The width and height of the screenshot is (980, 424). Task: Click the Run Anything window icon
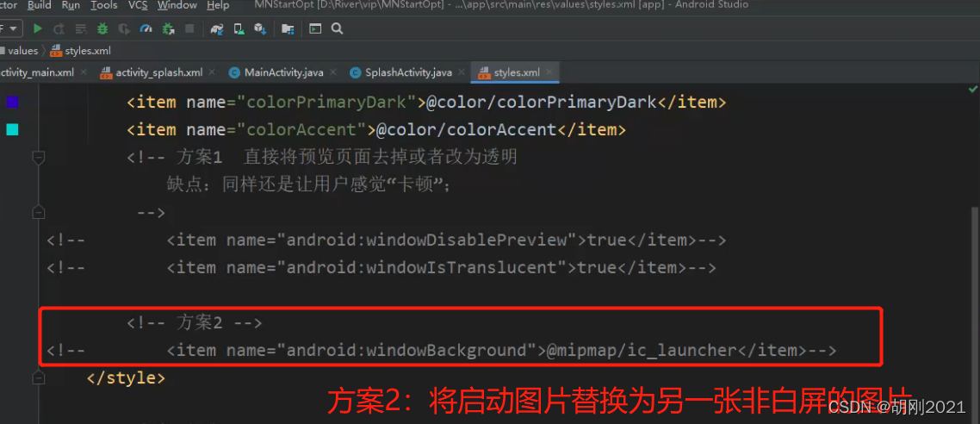pyautogui.click(x=316, y=28)
